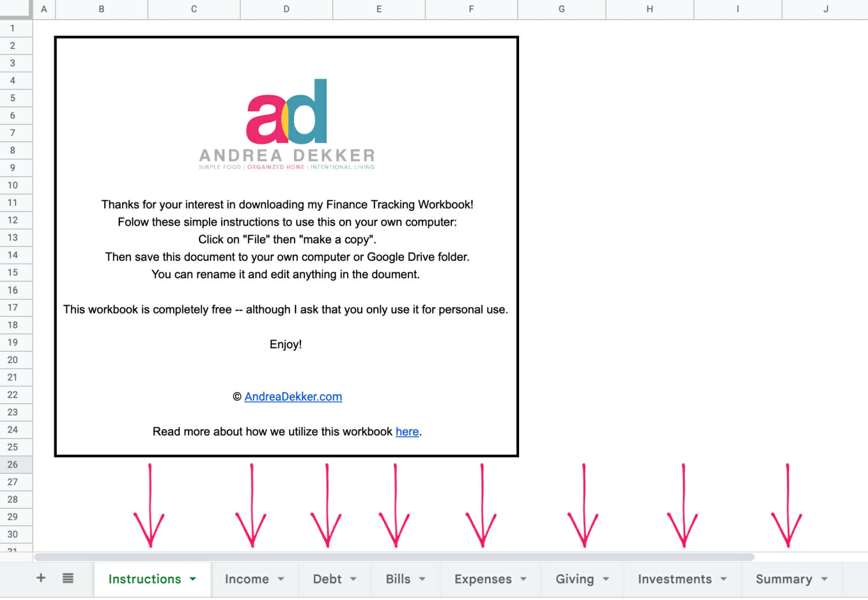Select column J header
This screenshot has height=600, width=868.
click(826, 9)
